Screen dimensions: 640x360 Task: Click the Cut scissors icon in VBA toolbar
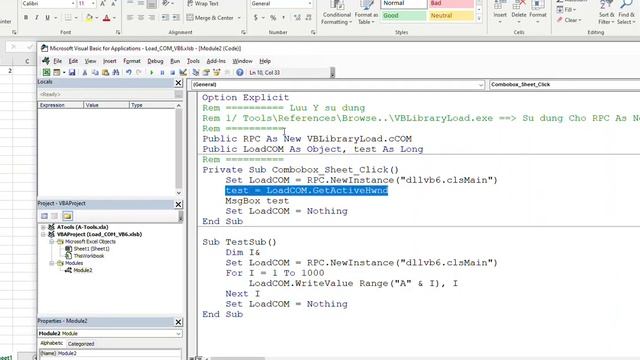pyautogui.click(x=85, y=73)
